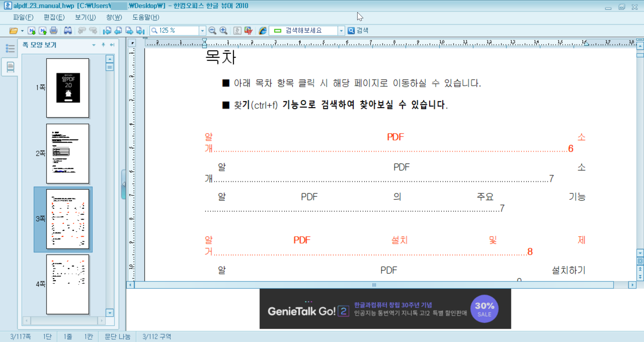The width and height of the screenshot is (644, 342).
Task: Click the 검색 search button
Action: coord(358,31)
